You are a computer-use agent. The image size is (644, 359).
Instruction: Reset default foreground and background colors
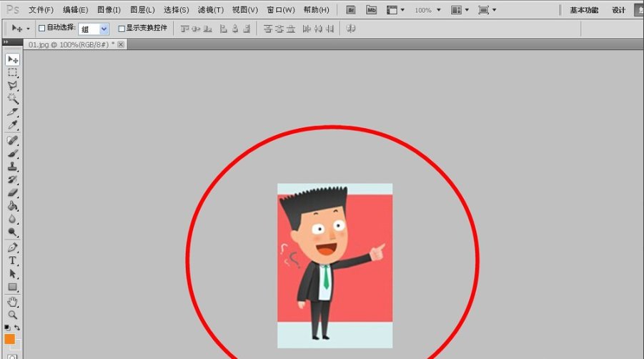point(7,328)
